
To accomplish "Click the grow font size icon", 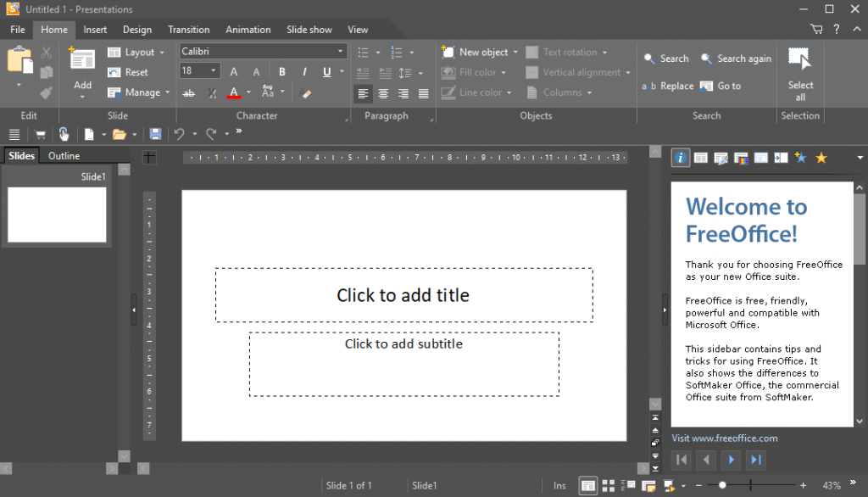I will point(234,72).
